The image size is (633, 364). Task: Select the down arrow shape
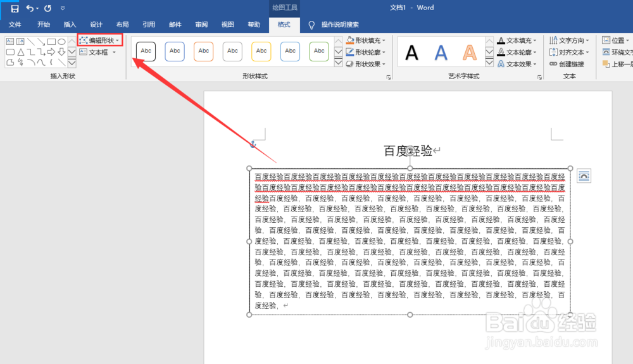pyautogui.click(x=61, y=52)
